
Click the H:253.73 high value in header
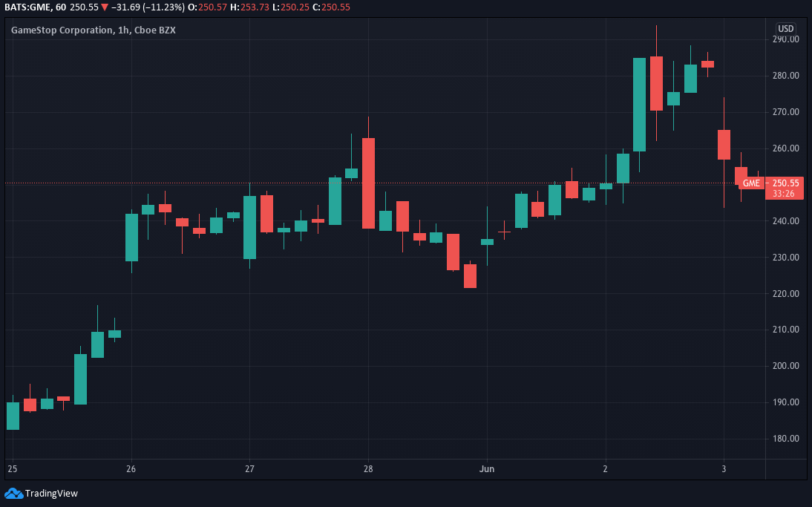click(249, 7)
